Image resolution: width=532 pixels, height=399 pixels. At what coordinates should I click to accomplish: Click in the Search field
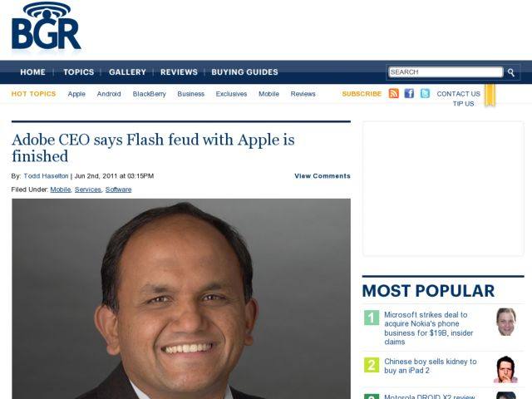[x=446, y=72]
